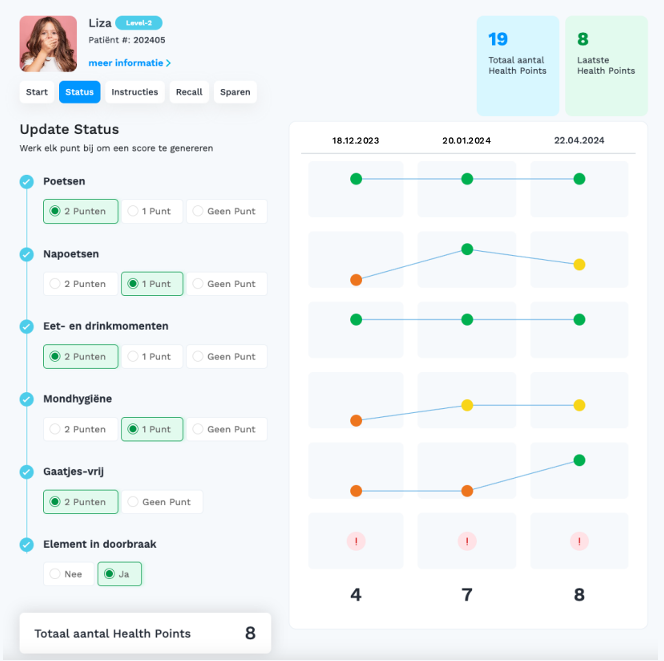
Task: Click the score 7 under 20.01.2024
Action: pos(467,595)
